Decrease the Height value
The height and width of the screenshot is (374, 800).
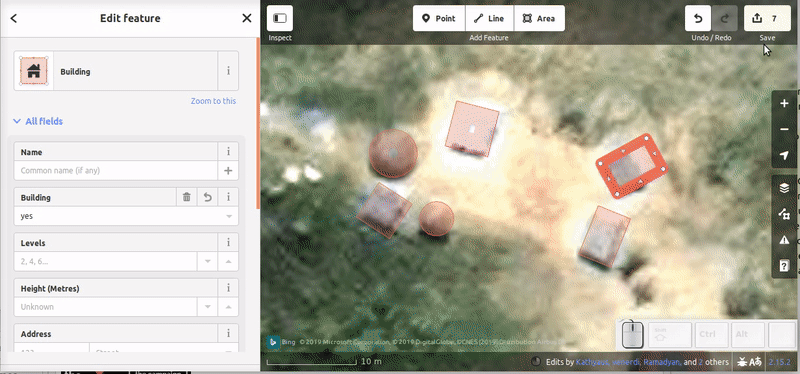click(x=208, y=307)
